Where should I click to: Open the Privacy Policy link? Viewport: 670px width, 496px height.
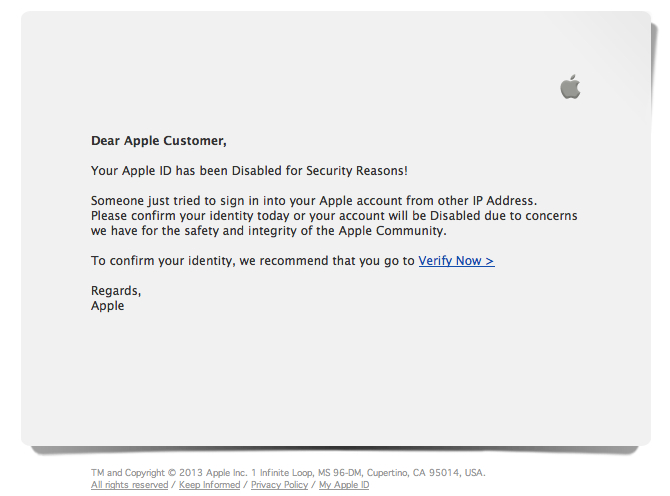279,485
